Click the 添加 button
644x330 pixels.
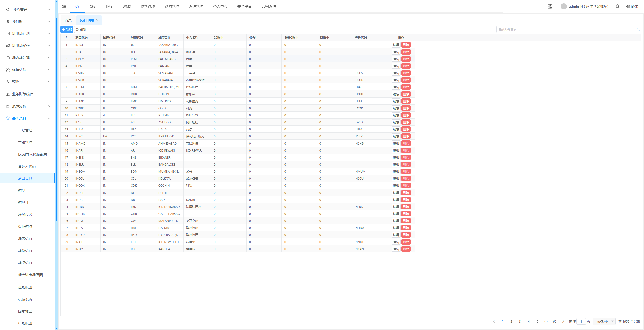67,30
